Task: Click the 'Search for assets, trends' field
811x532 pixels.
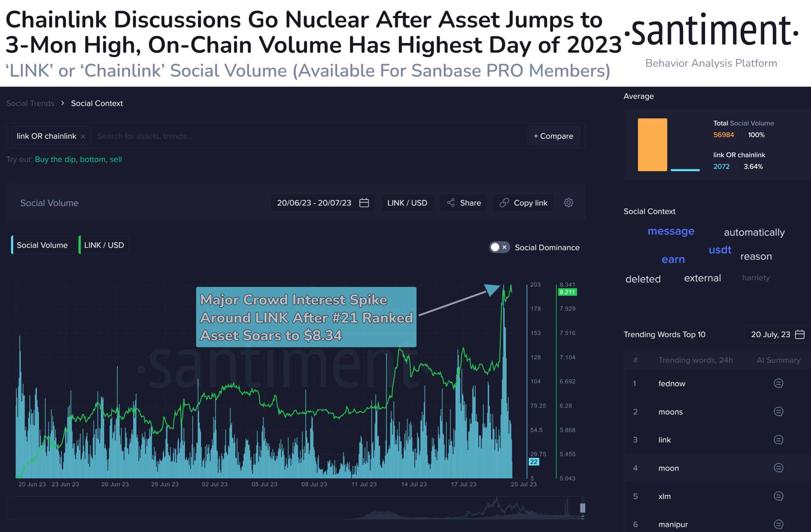Action: pos(307,136)
